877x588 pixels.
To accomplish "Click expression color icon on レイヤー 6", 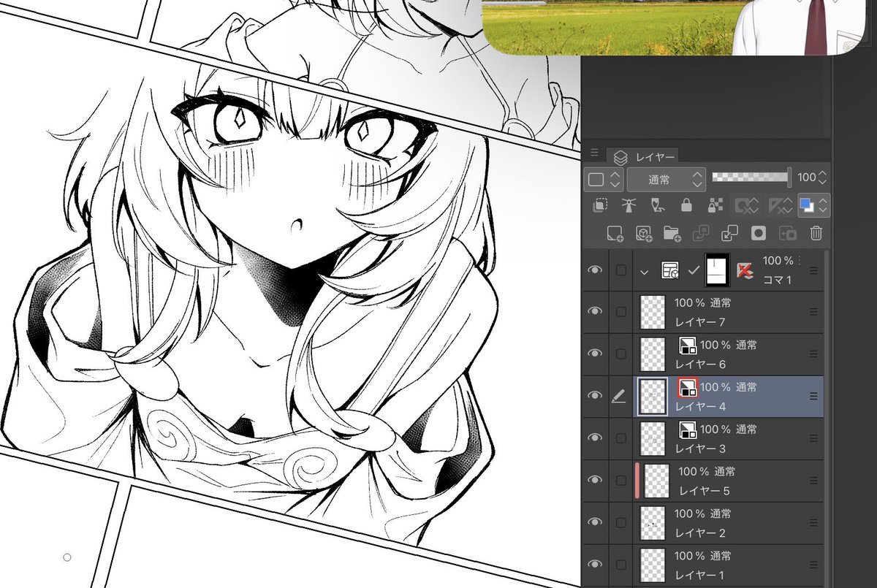I will tap(688, 345).
